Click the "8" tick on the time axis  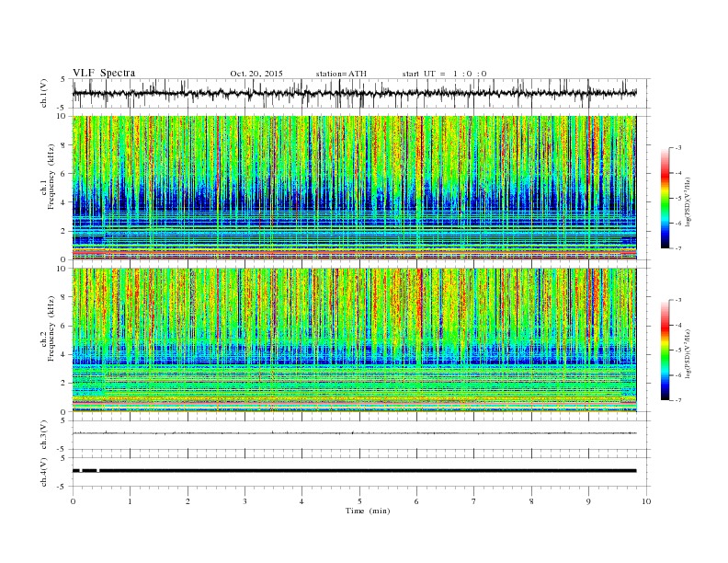531,501
